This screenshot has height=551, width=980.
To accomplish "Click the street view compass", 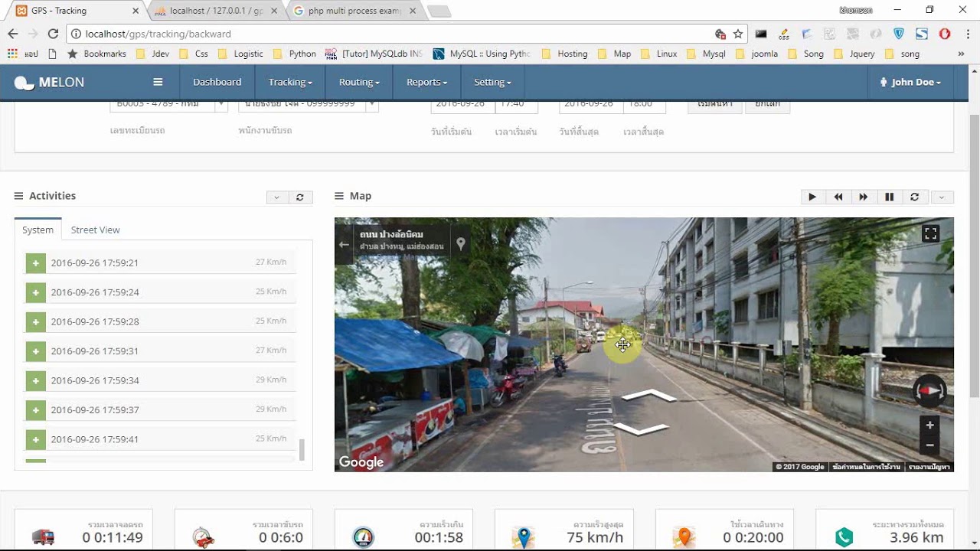I will pyautogui.click(x=930, y=391).
